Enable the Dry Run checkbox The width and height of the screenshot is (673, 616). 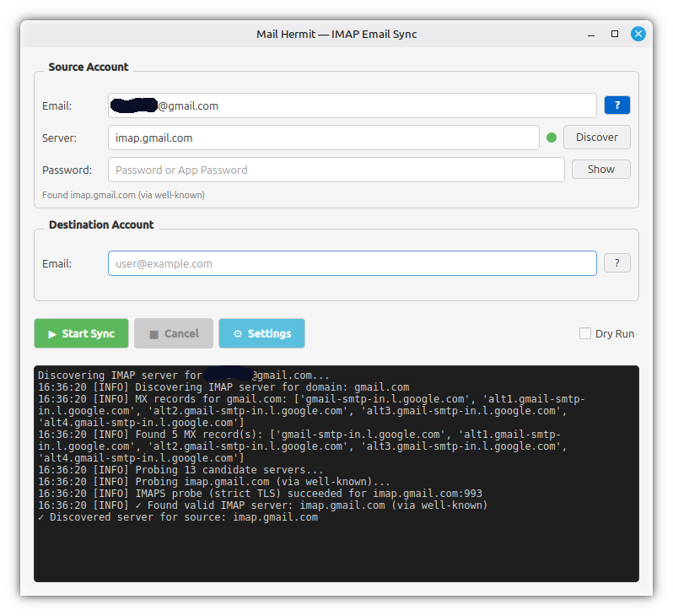tap(585, 333)
